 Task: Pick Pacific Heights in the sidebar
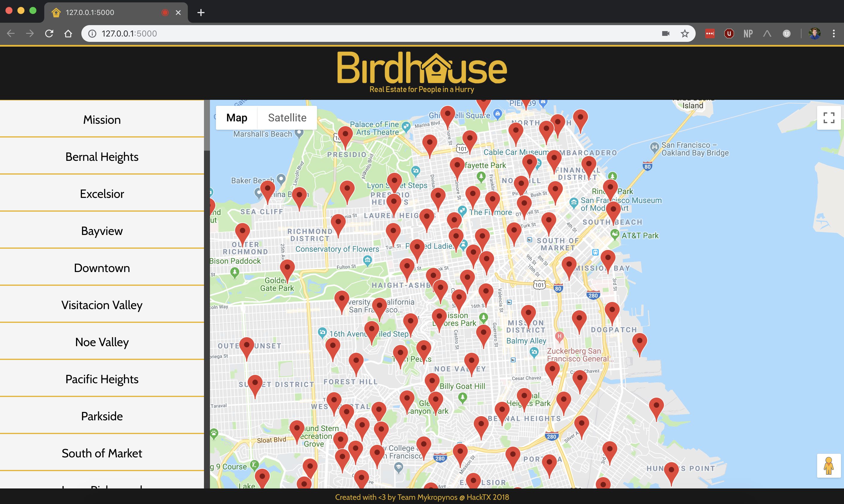click(x=102, y=379)
